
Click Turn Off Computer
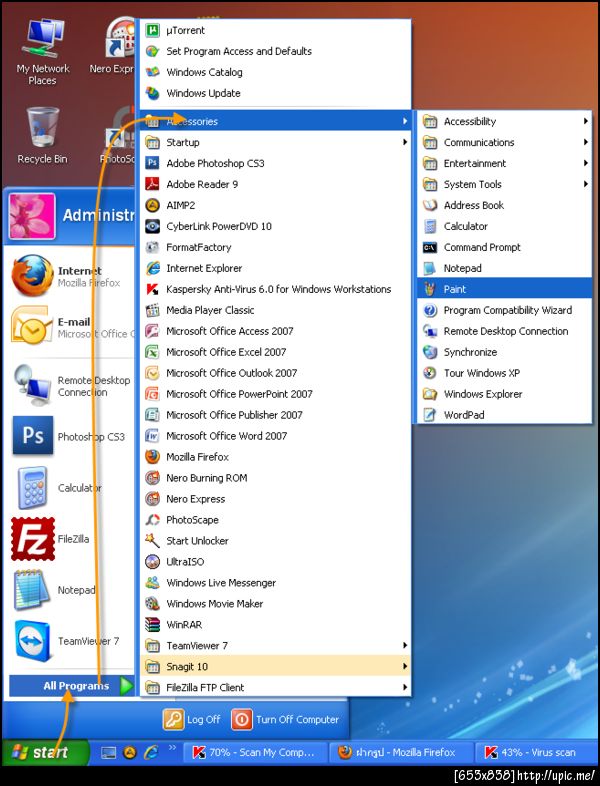point(285,720)
